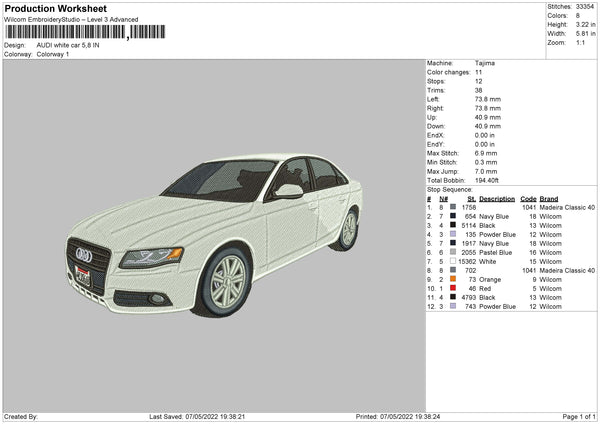Click the car's left headlight
This screenshot has width=600, height=424.
pos(151,255)
